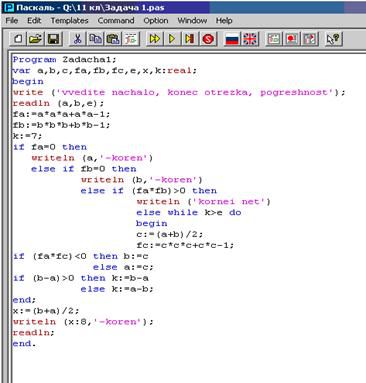366x383 pixels.
Task: Click the New file toolbar icon
Action: (x=18, y=39)
